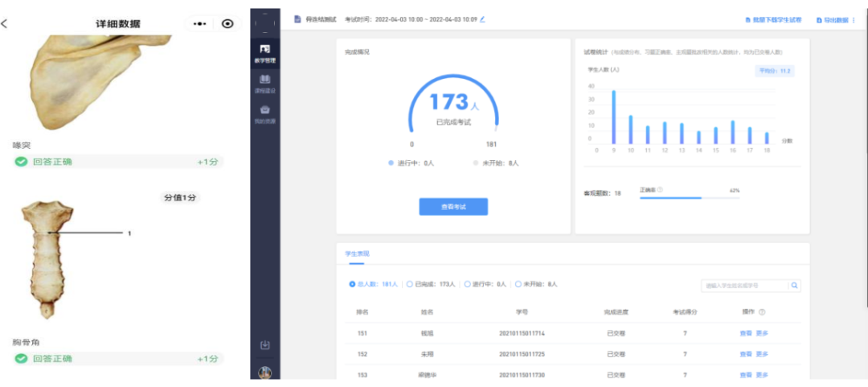Click the pencil icon beside exam time
The width and height of the screenshot is (868, 387).
click(483, 19)
